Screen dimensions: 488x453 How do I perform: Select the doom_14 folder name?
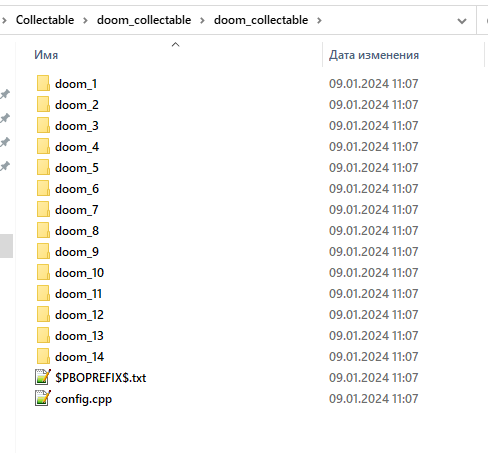(x=80, y=357)
